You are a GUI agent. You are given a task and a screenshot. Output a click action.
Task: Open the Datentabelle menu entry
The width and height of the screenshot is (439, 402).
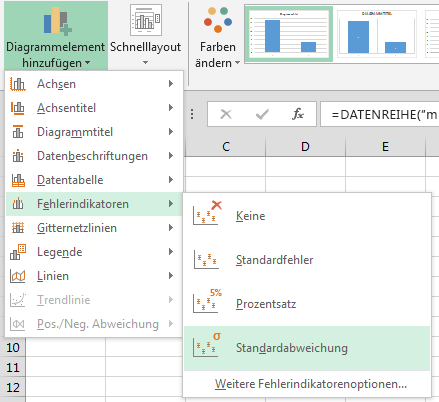(94, 180)
